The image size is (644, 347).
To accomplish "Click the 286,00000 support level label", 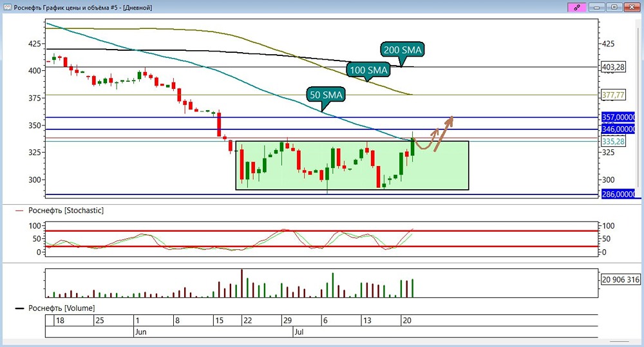I will (x=618, y=194).
